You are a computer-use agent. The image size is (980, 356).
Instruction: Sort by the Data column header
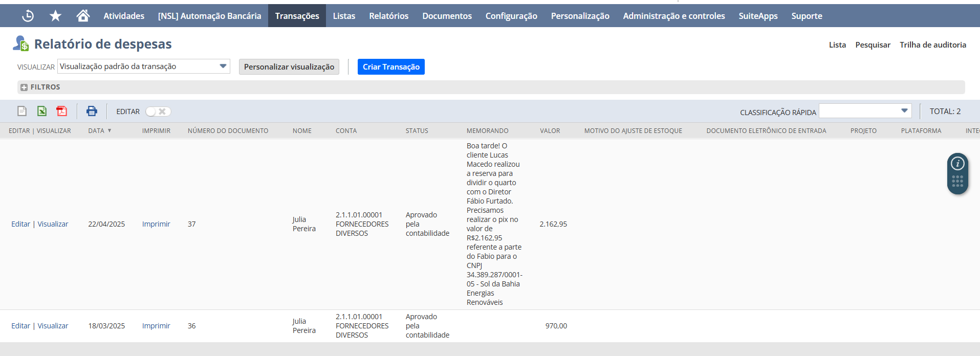pos(96,131)
